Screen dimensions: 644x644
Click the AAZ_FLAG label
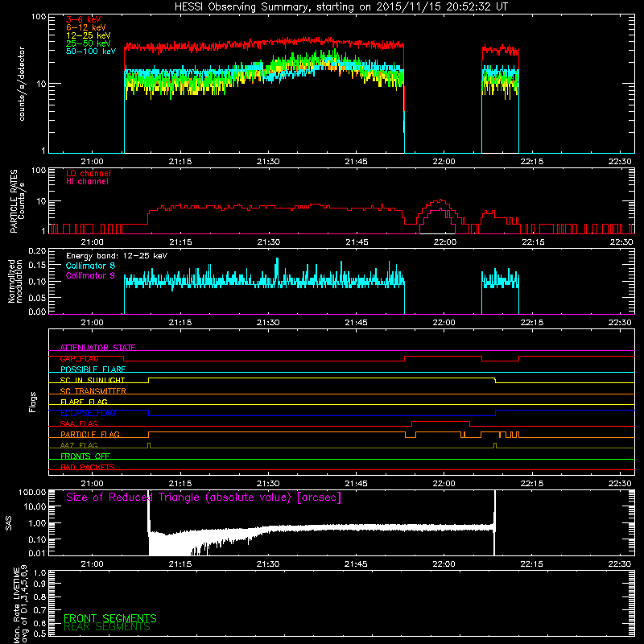(79, 446)
